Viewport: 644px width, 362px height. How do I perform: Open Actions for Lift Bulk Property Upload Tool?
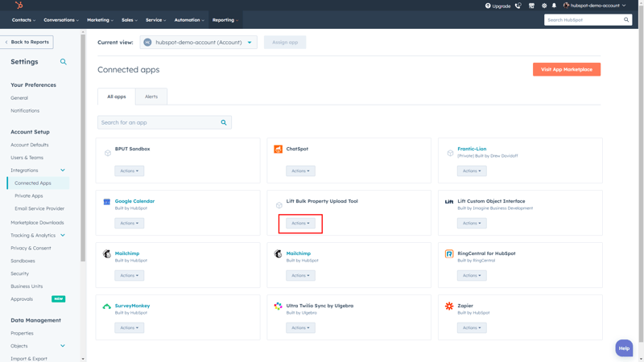300,224
